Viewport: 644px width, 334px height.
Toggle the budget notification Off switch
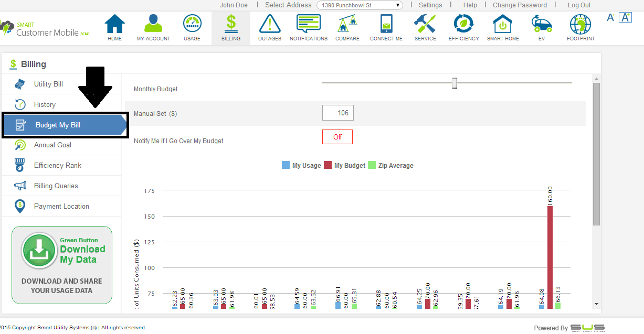tap(337, 137)
